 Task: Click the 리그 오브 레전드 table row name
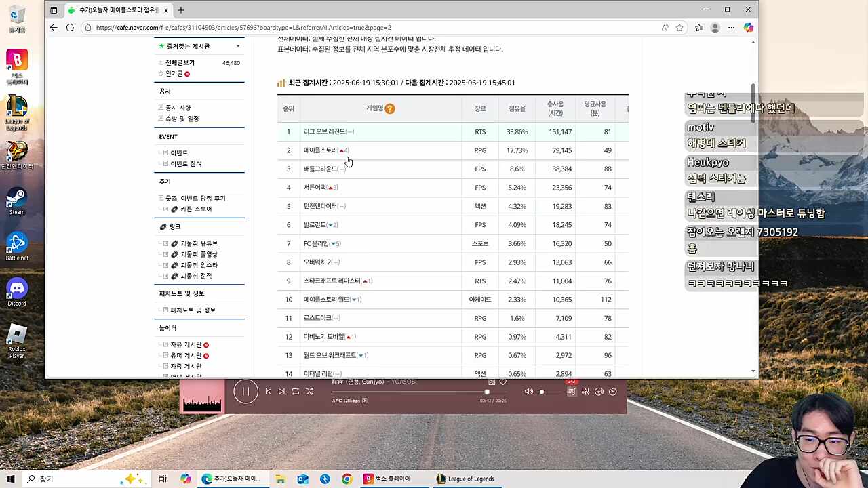pos(325,131)
